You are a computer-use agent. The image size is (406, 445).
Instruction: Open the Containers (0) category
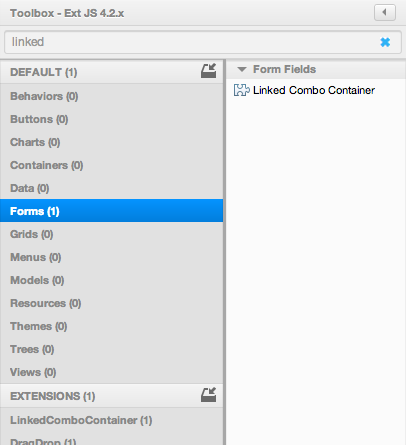click(x=111, y=165)
